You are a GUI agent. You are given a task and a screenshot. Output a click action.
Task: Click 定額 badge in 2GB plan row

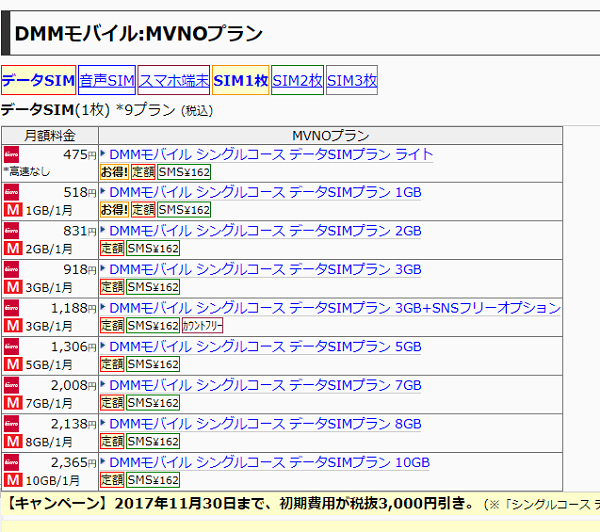point(112,248)
